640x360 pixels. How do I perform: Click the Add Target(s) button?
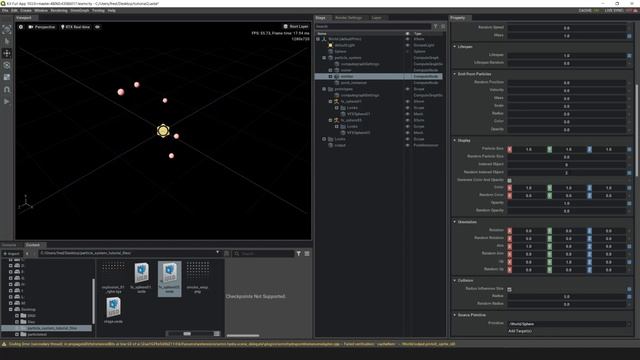click(520, 331)
